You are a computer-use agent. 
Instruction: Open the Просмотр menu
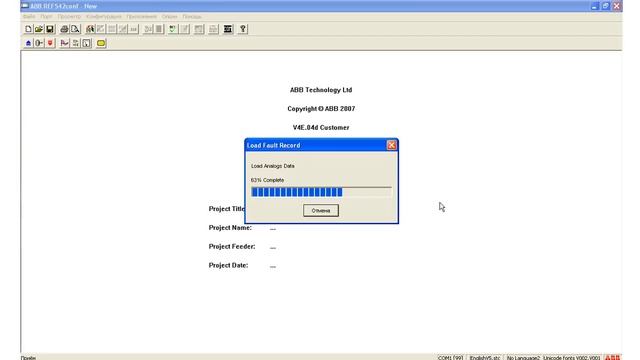69,17
